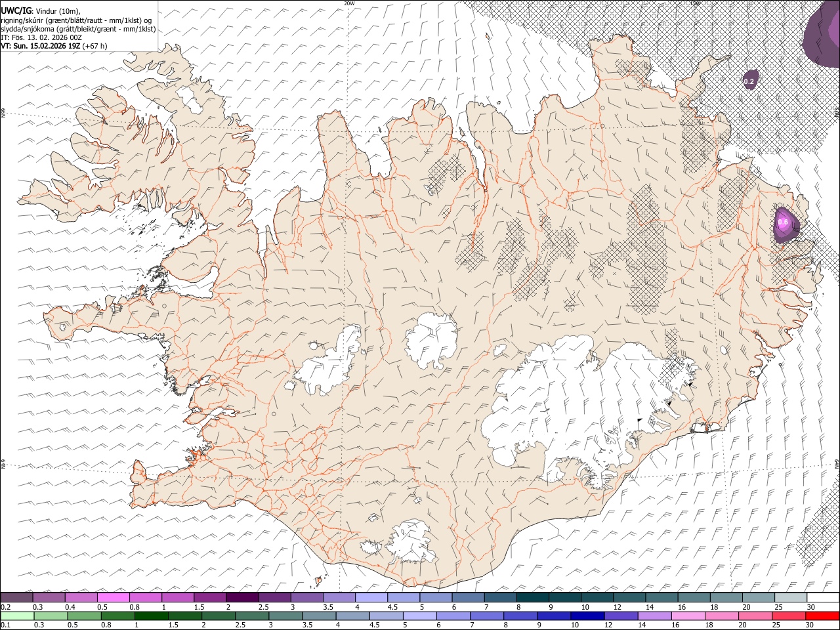Viewport: 840px width, 630px height.
Task: Click the palest green 0.1 rain-scale swatch
Action: click(17, 616)
